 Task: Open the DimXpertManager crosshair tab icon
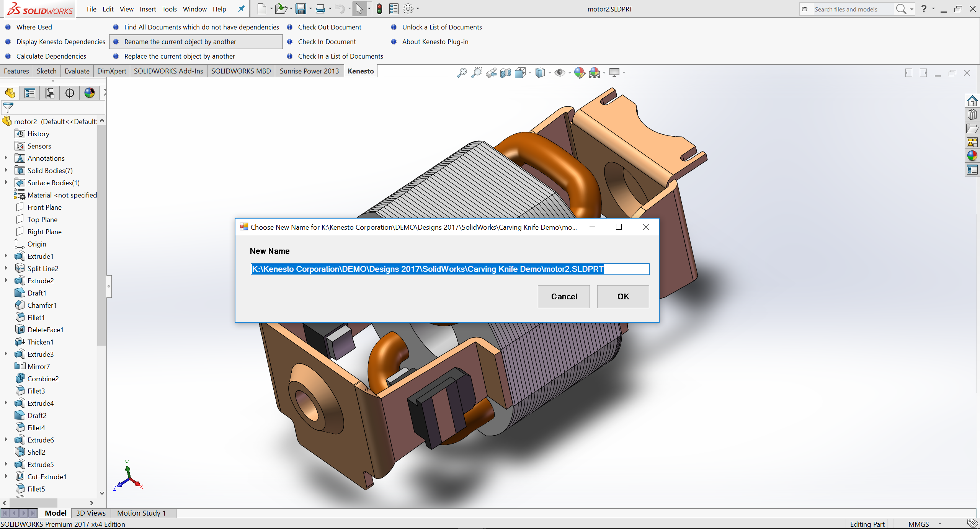click(x=70, y=93)
